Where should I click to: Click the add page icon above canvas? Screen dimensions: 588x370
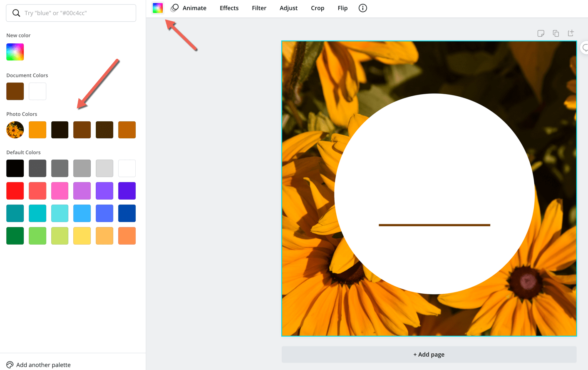point(571,33)
